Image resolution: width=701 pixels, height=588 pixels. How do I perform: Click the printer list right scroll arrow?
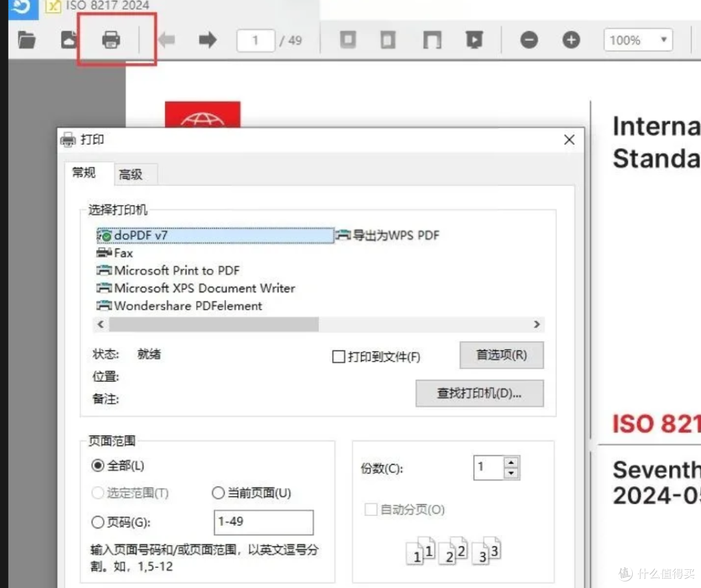(x=537, y=325)
